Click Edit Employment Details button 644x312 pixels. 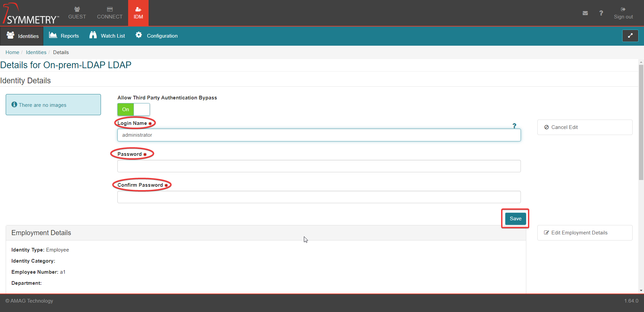coord(584,233)
